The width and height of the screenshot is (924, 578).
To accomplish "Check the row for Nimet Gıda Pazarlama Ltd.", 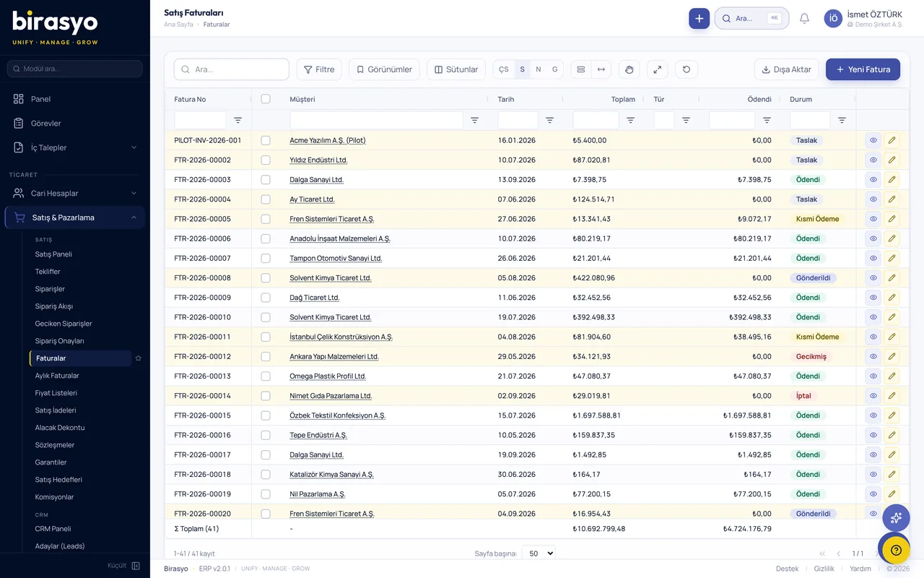I will (x=266, y=396).
